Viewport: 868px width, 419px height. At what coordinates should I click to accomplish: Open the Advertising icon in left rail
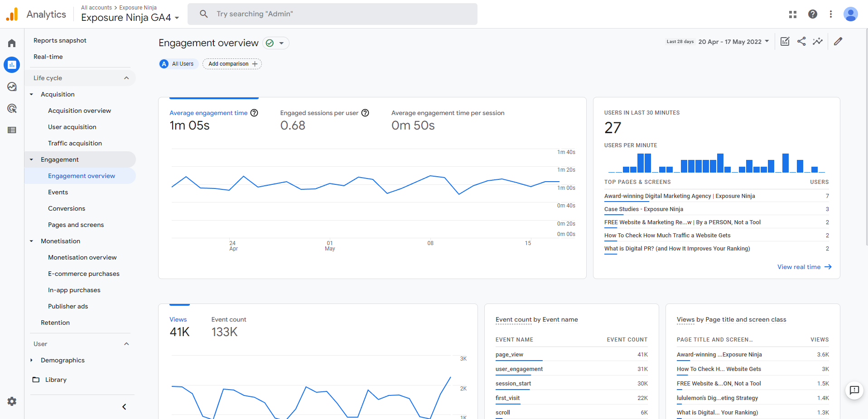pyautogui.click(x=12, y=108)
